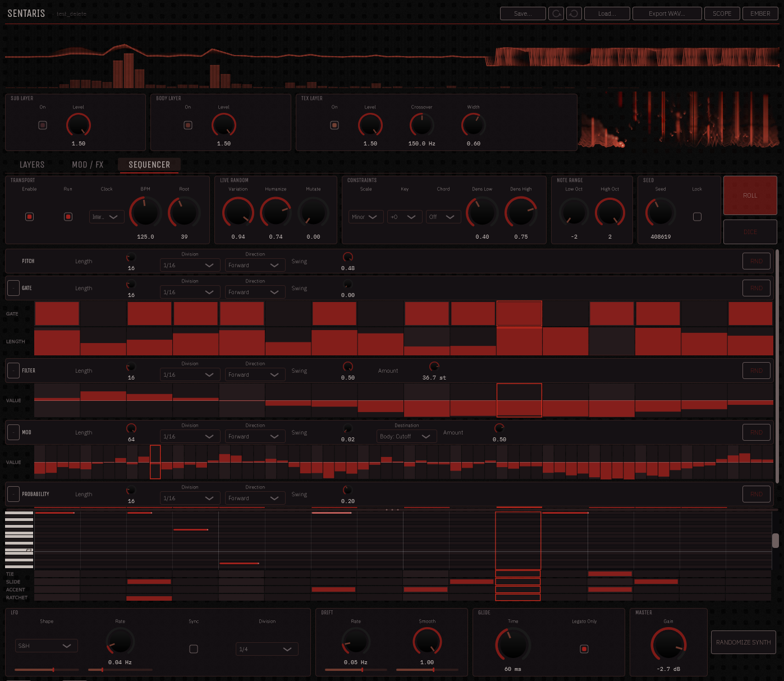784x681 pixels.
Task: Open the GATE lane Division dropdown
Action: point(190,292)
